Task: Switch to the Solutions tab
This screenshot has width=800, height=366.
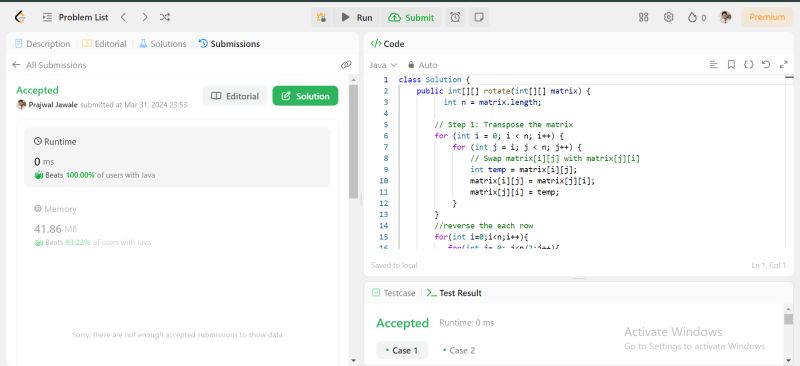Action: 163,44
